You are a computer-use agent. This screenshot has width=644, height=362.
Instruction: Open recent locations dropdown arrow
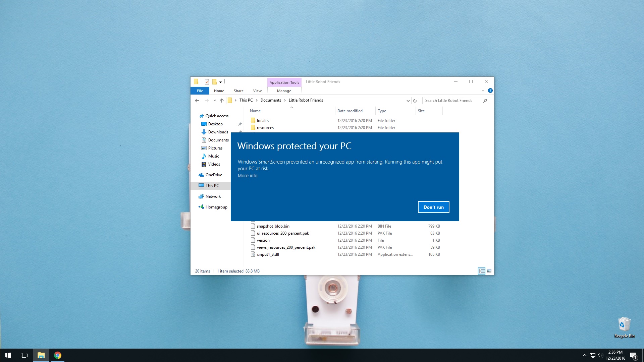tap(215, 101)
